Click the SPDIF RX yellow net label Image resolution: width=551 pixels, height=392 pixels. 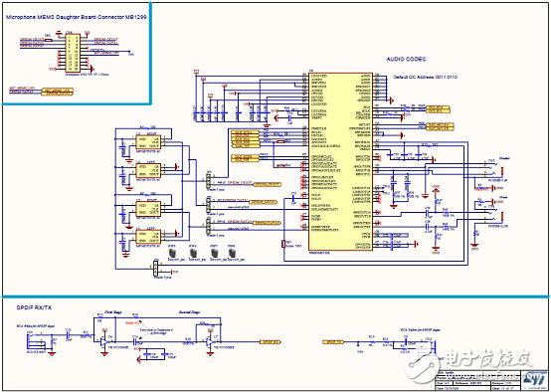tap(271, 341)
